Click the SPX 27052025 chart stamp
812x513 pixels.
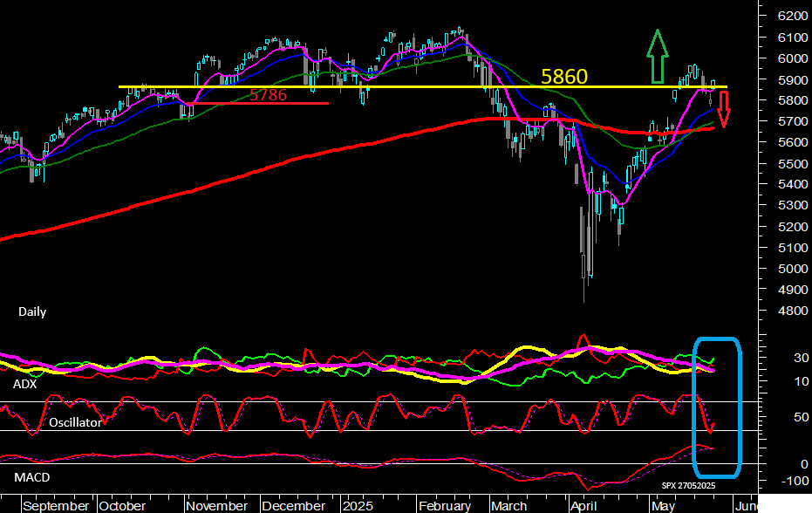(688, 486)
